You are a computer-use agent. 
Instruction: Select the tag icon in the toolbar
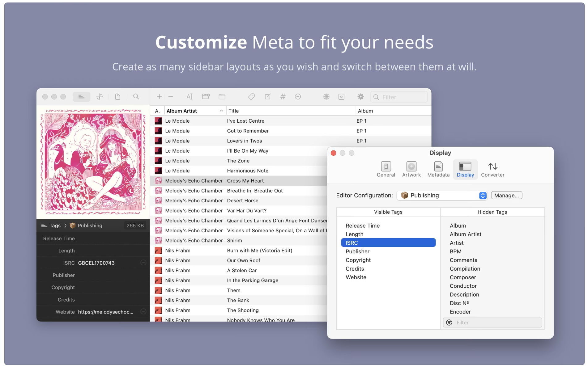[251, 96]
